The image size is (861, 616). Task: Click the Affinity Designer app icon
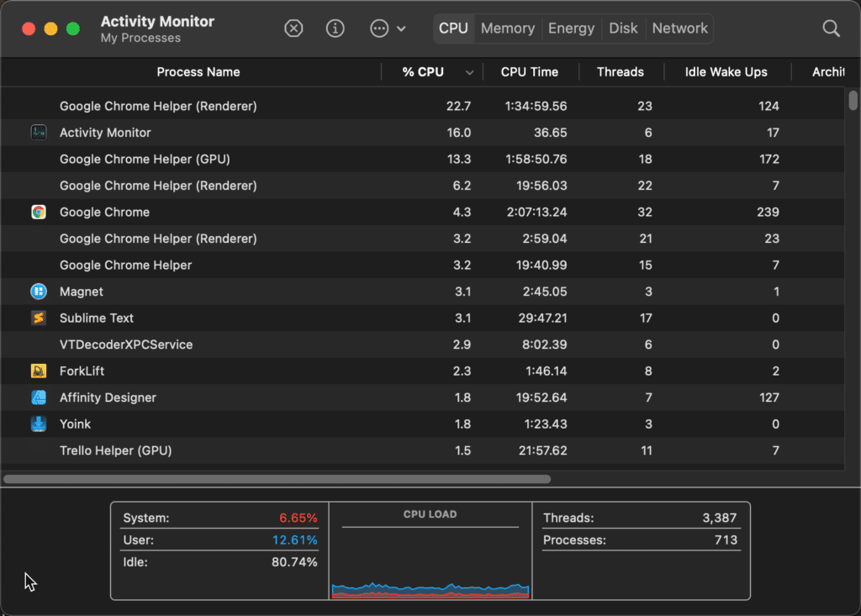[39, 398]
